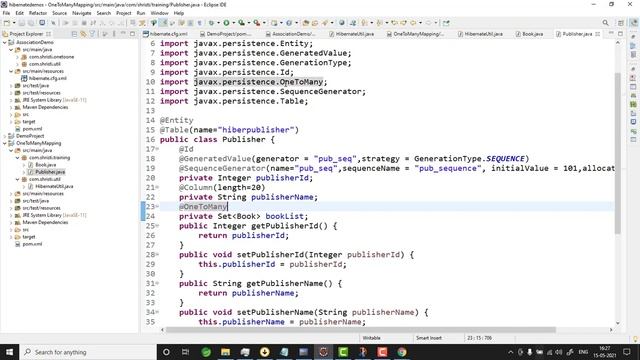This screenshot has width=640, height=360.
Task: Click the New file toolbar icon
Action: click(x=7, y=23)
